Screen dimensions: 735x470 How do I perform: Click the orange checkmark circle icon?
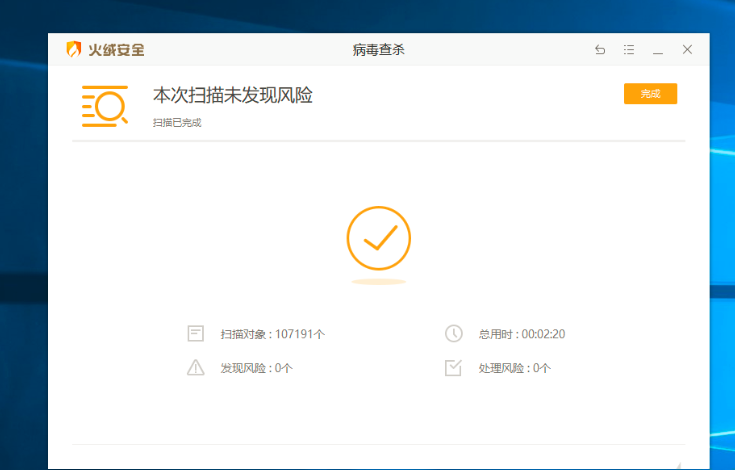pos(379,238)
